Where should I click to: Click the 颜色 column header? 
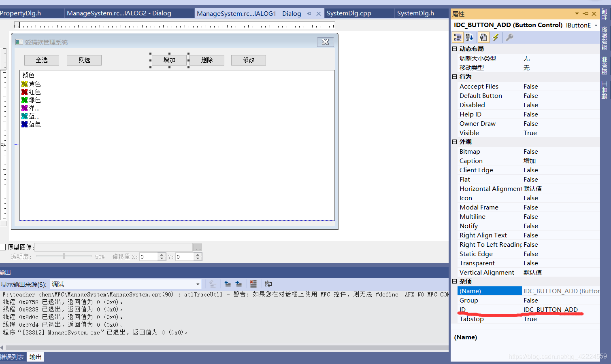point(32,75)
